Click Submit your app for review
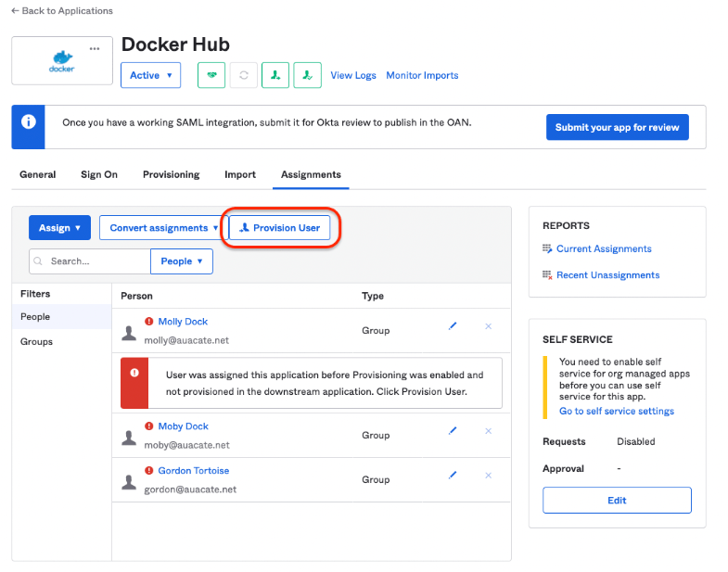Image resolution: width=728 pixels, height=572 pixels. [617, 127]
